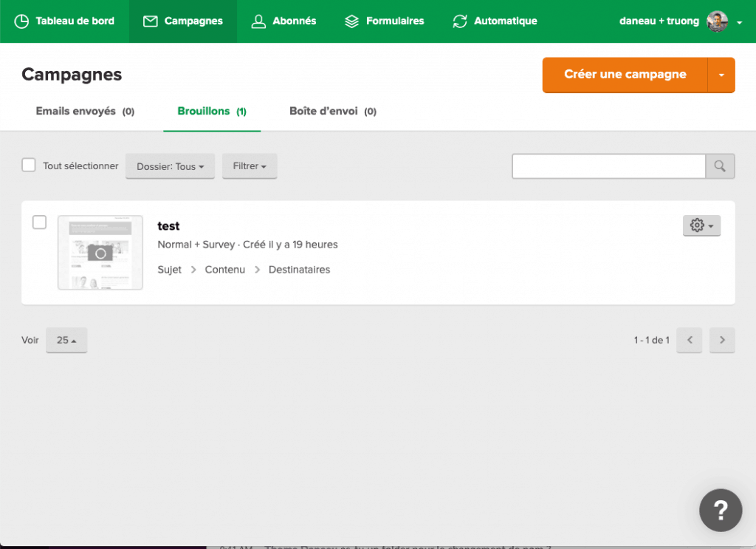Switch to the Emails envoyés tab

(x=85, y=112)
